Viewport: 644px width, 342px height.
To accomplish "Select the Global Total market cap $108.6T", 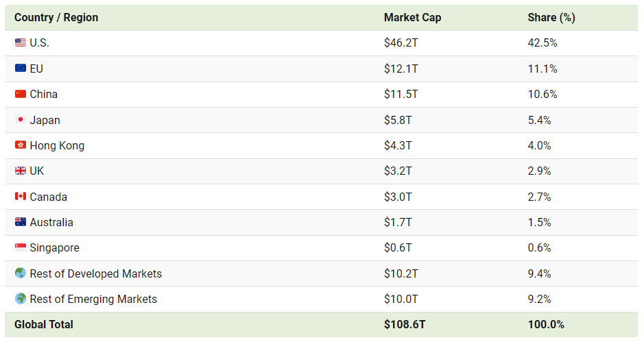I will (404, 325).
